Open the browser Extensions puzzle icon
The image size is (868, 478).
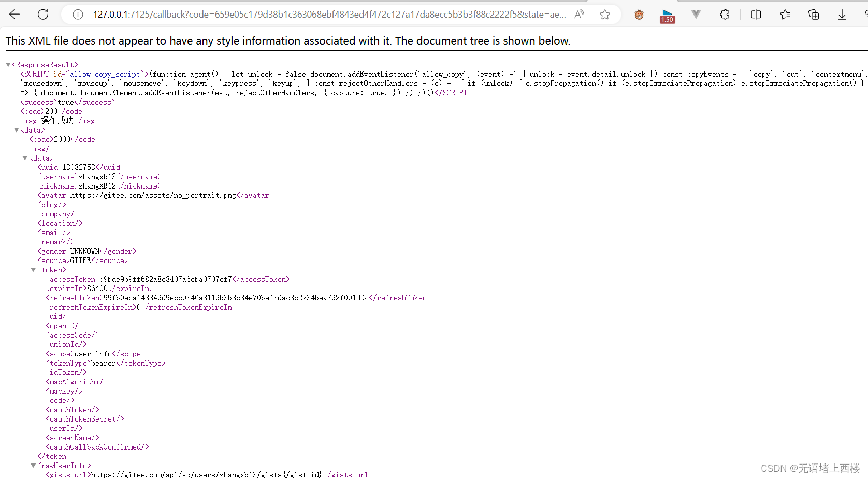[x=724, y=14]
